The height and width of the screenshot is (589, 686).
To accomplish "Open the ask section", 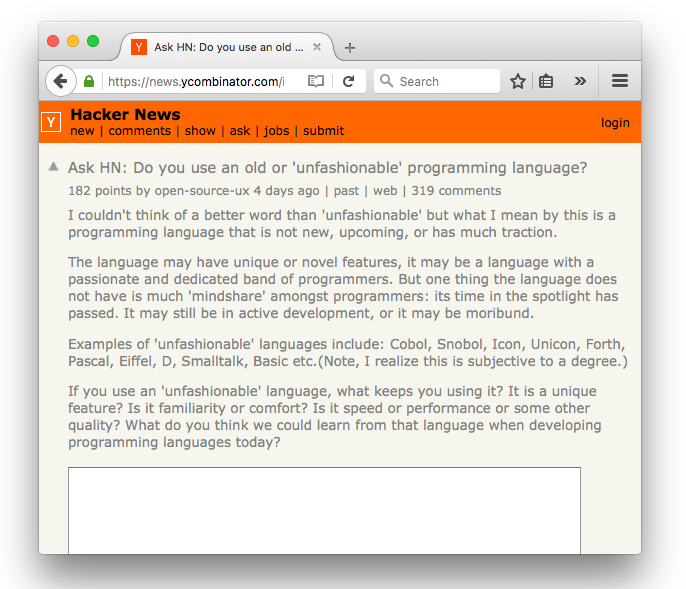I will click(240, 131).
